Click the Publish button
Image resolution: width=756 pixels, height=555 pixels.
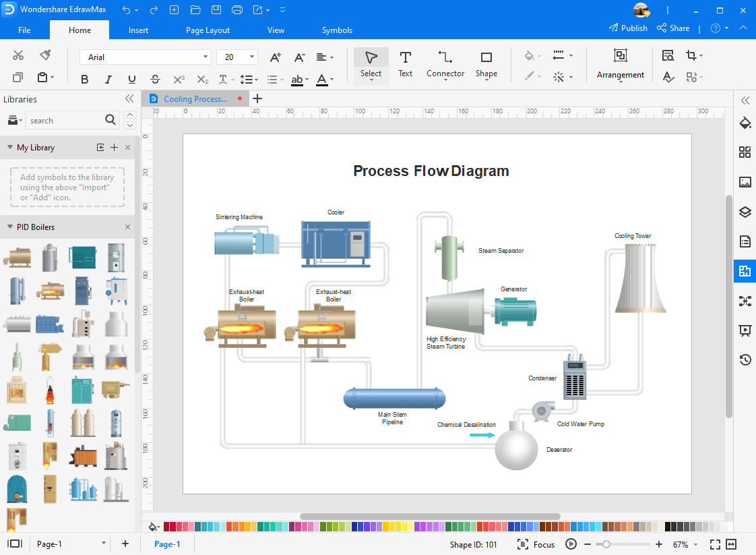coord(629,28)
